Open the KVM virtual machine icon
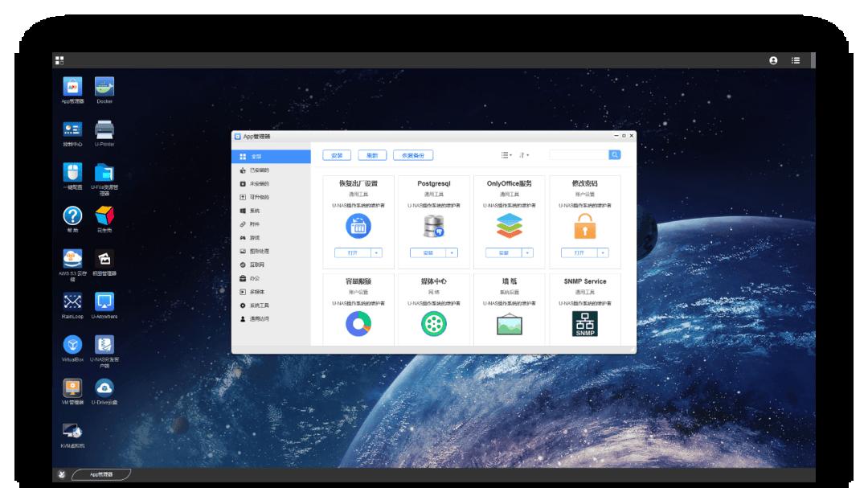Viewport: 868px width, 488px height. [72, 431]
